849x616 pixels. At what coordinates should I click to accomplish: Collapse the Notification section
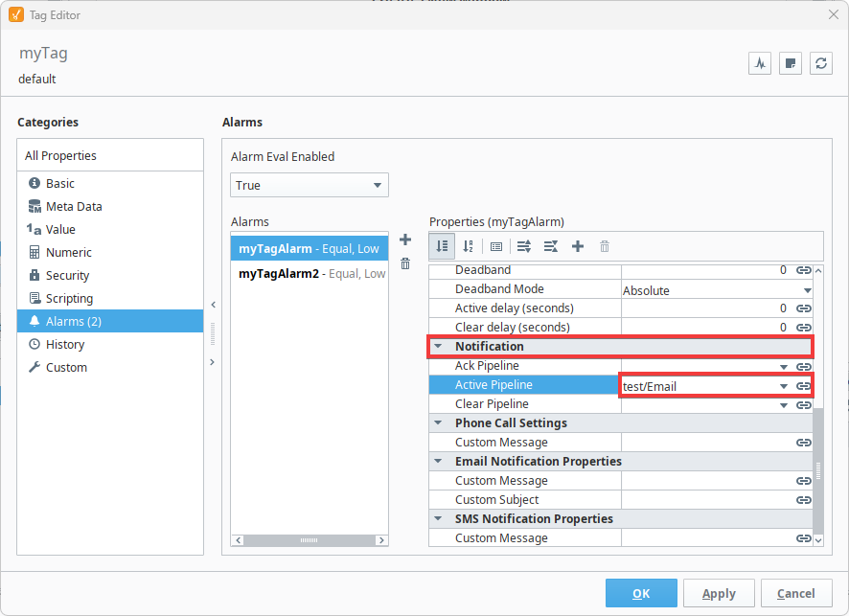point(438,346)
